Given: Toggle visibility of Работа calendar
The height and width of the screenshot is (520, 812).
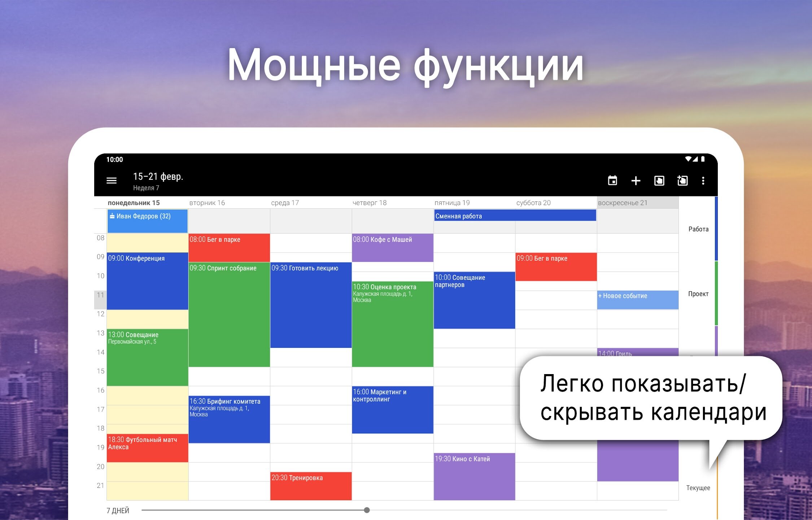Looking at the screenshot, I should 698,229.
